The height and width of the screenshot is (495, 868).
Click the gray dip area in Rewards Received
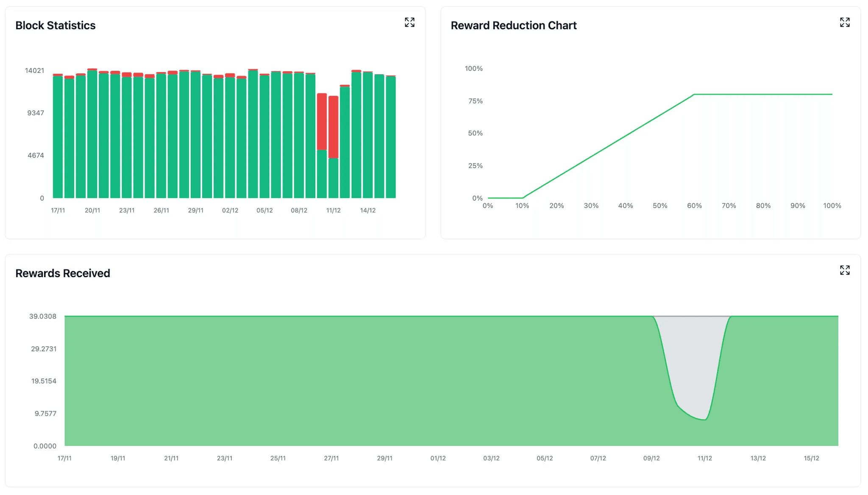tap(693, 360)
